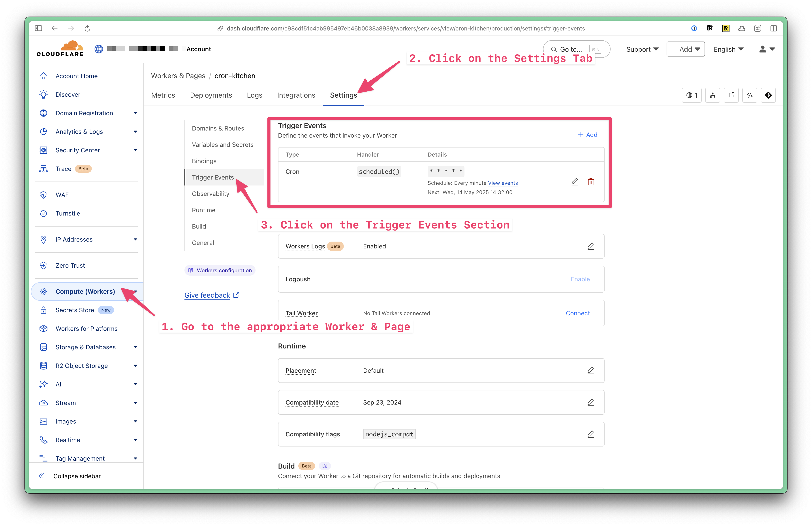The image size is (812, 526).
Task: Open the Turnstile sidebar item
Action: pyautogui.click(x=68, y=213)
